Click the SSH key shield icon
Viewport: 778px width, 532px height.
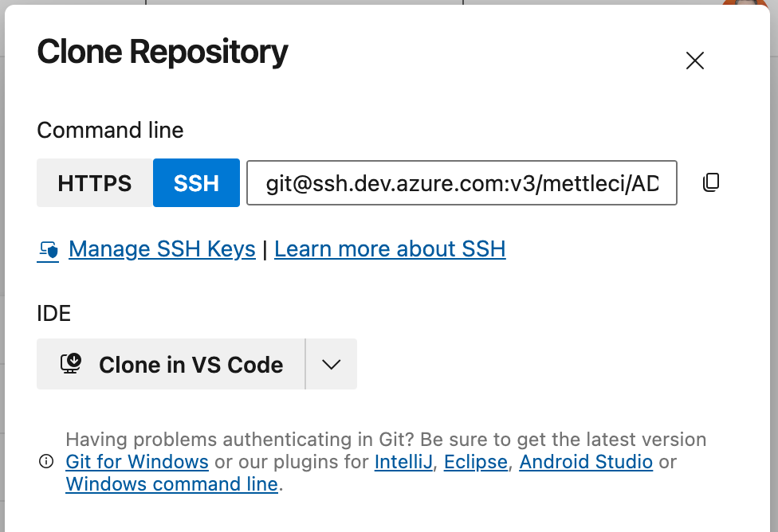49,251
